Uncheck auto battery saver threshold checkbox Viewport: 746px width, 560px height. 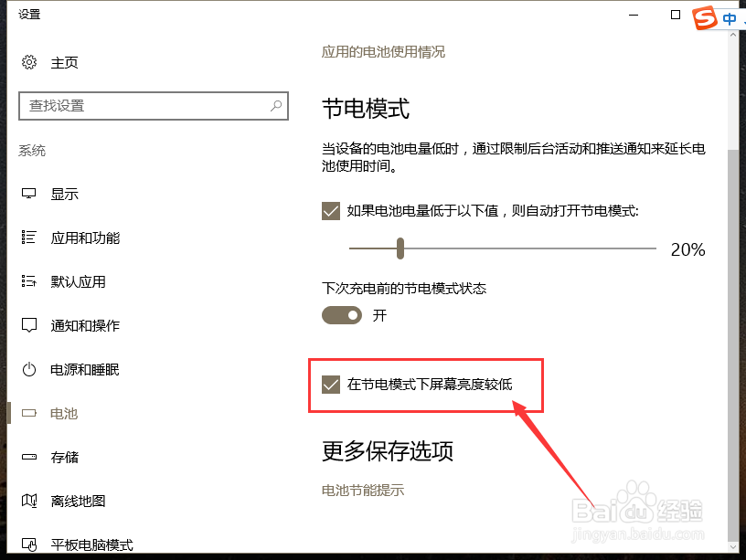point(331,211)
